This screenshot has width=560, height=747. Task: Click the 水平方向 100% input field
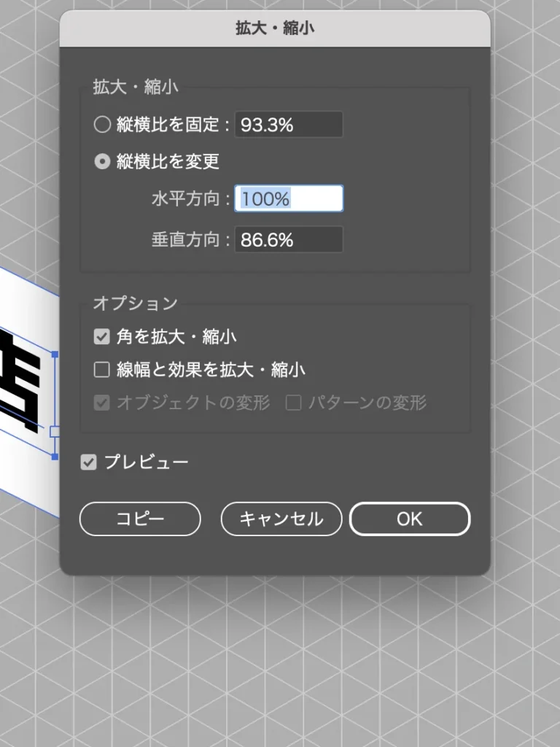coord(289,198)
